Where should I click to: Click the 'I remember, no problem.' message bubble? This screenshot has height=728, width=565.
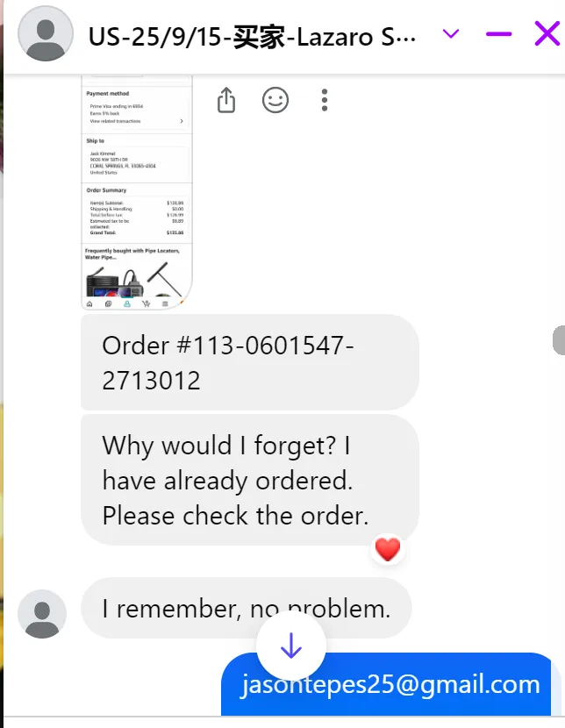pyautogui.click(x=246, y=608)
